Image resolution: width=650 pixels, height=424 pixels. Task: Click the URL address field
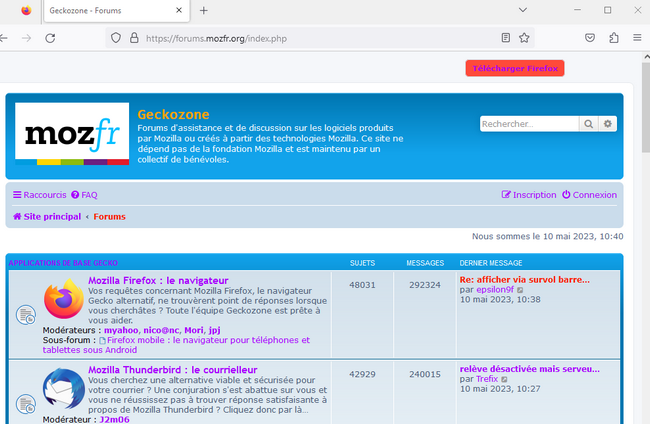pos(319,38)
